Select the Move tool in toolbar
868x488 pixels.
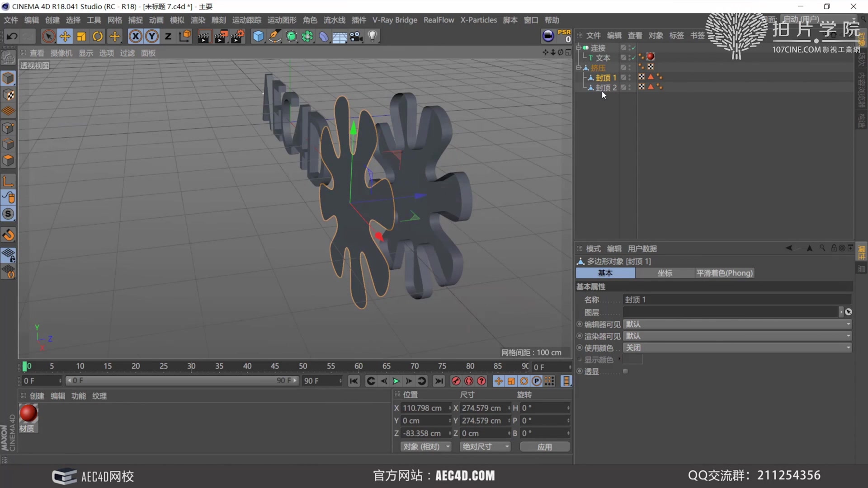[65, 37]
